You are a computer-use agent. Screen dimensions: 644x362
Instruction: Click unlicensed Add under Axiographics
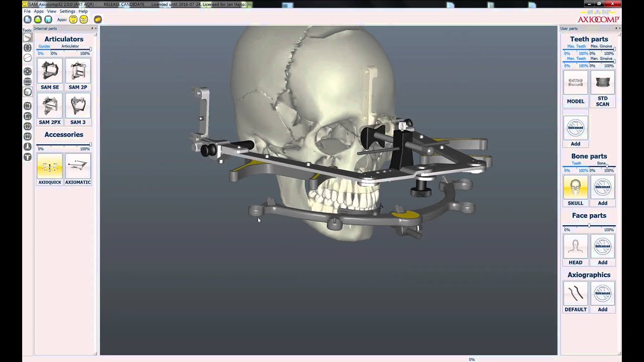602,297
